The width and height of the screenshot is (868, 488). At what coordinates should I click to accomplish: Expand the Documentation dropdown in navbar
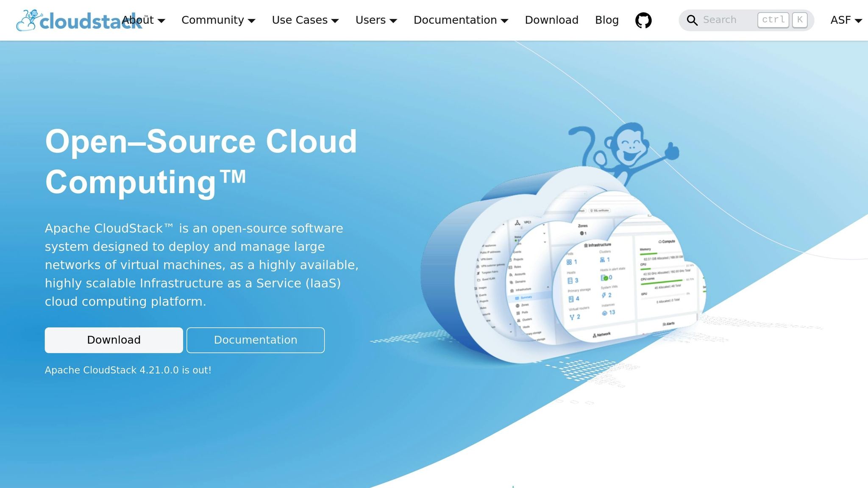point(461,20)
